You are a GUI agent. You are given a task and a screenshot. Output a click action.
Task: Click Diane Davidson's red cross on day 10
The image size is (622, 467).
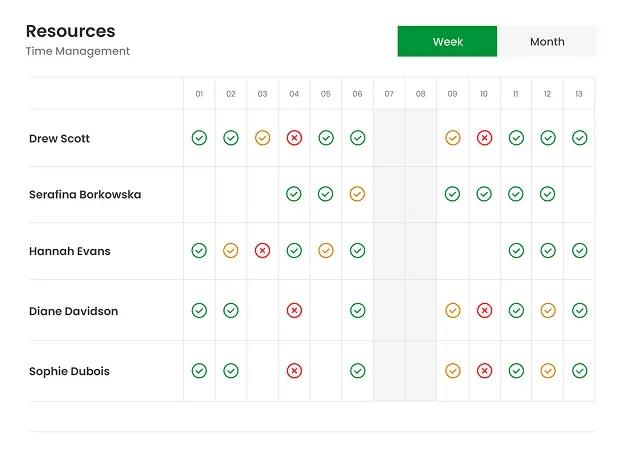[x=484, y=311]
